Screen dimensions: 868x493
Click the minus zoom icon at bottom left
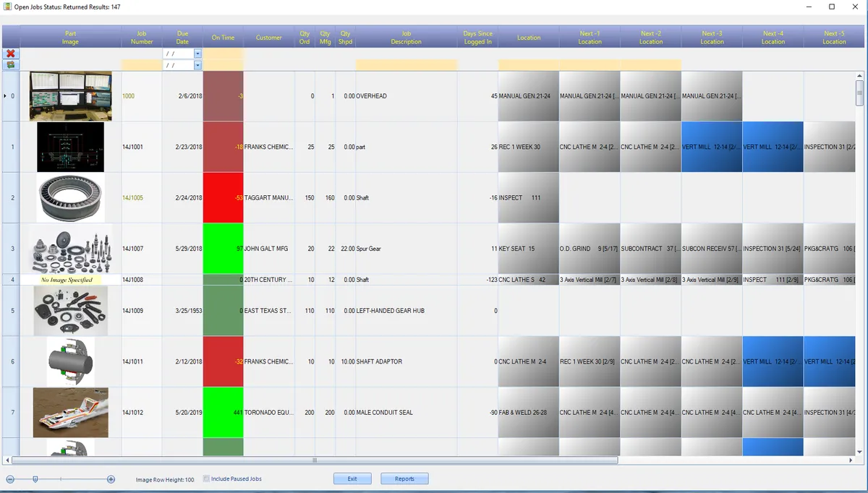[10, 479]
